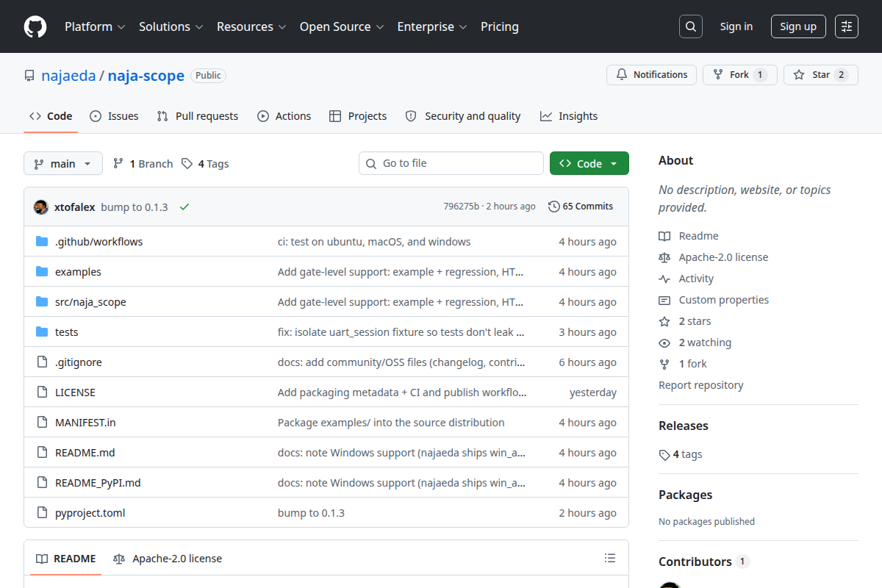Switch to the Insights tab
882x588 pixels.
click(569, 116)
